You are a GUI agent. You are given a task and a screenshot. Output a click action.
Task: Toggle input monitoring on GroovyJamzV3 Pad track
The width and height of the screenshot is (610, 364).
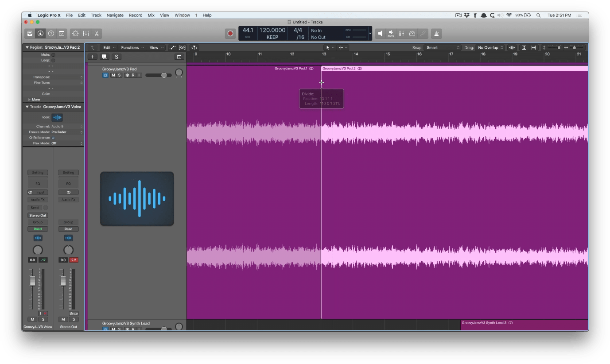click(139, 75)
